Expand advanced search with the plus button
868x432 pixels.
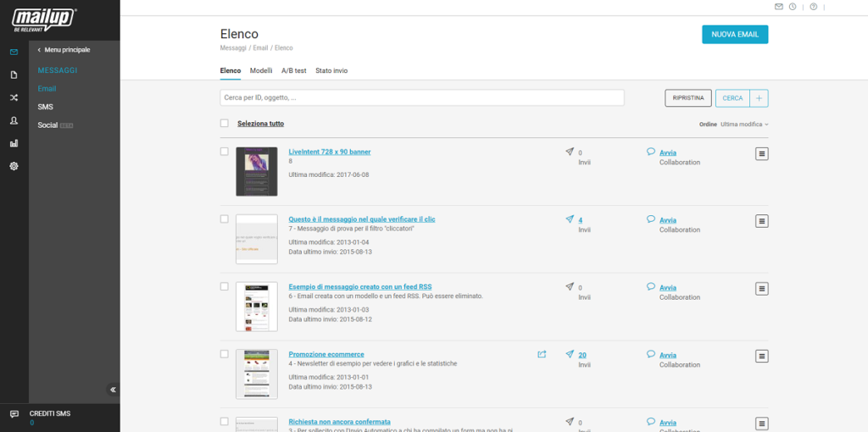click(759, 98)
